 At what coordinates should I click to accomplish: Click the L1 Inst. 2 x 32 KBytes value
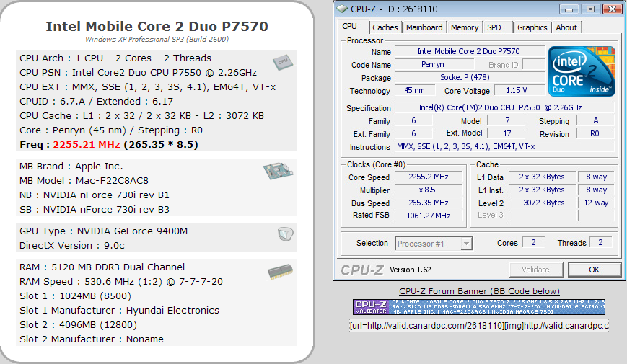point(543,190)
